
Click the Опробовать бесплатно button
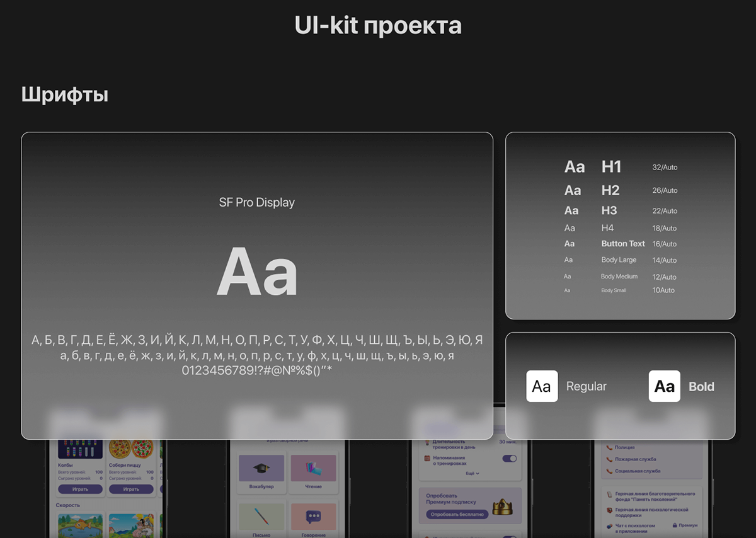point(457,514)
